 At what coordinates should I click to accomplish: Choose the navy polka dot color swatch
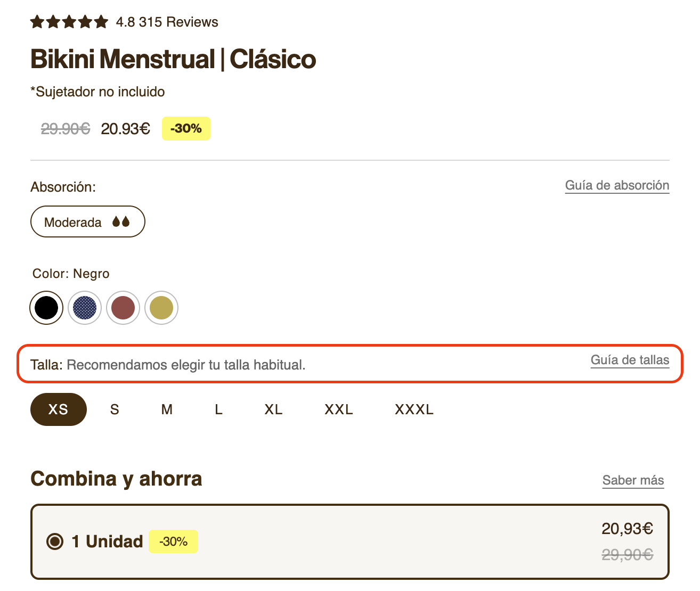tap(85, 308)
